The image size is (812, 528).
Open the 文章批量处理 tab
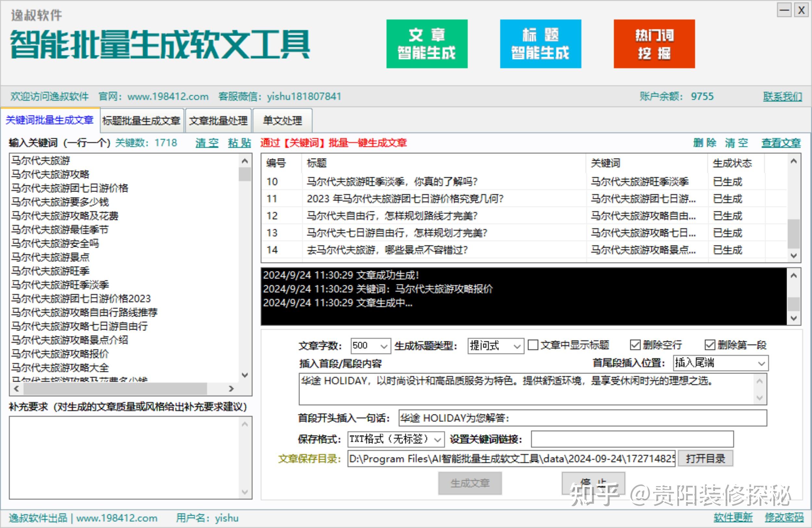point(218,121)
